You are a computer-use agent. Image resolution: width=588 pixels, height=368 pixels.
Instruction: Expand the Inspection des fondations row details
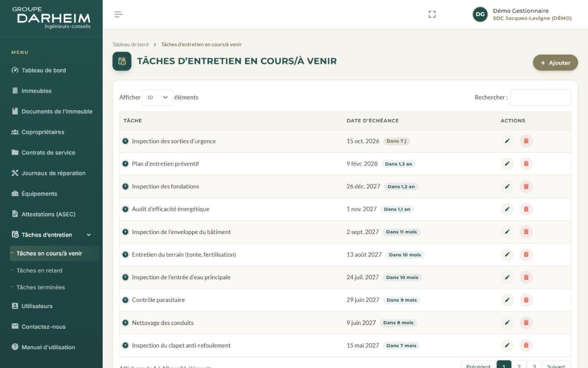(x=126, y=187)
